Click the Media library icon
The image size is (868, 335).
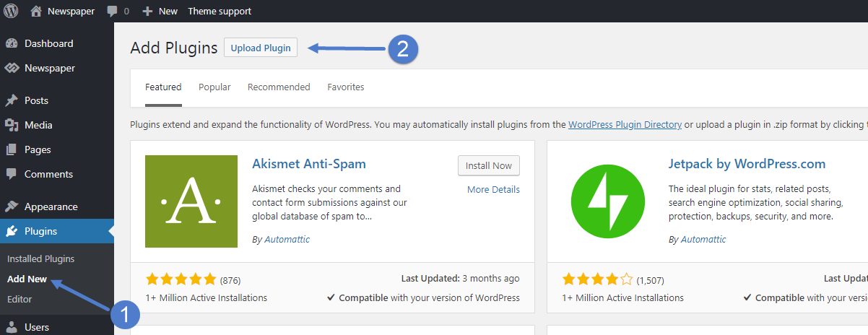pyautogui.click(x=12, y=125)
